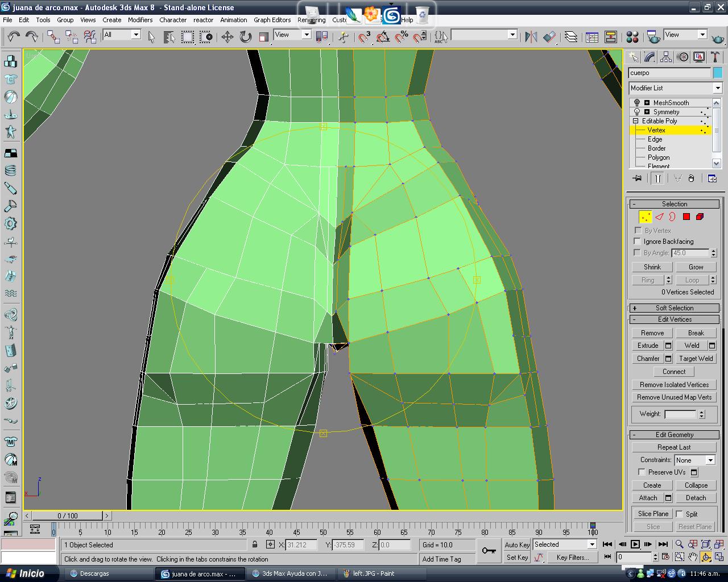Screen dimensions: 728x582
Task: Click the Target Weld button
Action: coord(696,359)
